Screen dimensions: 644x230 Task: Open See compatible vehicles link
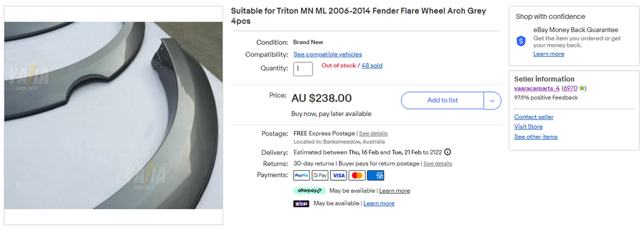click(x=328, y=54)
